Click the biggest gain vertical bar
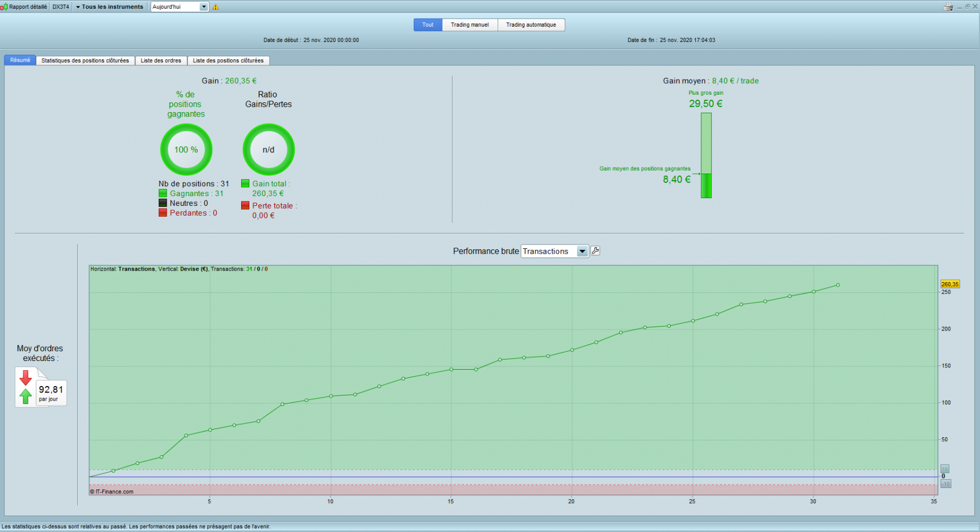980x532 pixels. (x=706, y=155)
